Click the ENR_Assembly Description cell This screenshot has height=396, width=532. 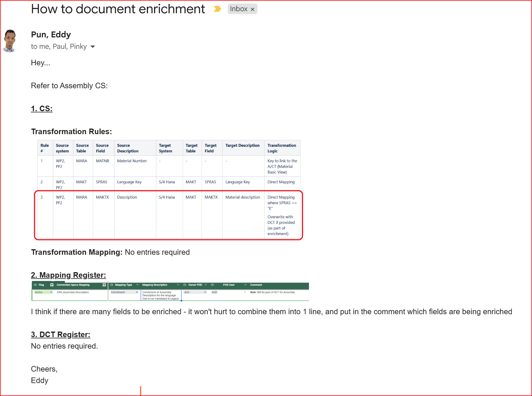click(73, 292)
